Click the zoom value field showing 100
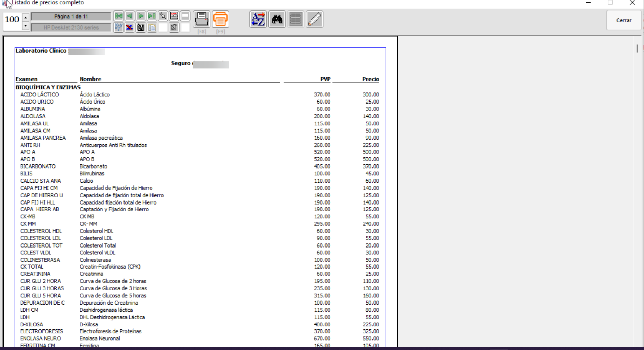 (x=12, y=20)
